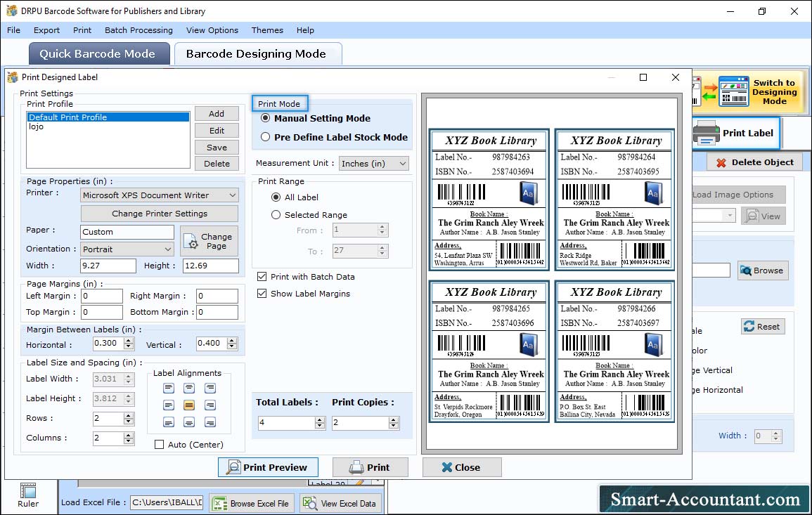Select highlighted middle-center label alignment icon
The image size is (812, 515).
point(189,405)
